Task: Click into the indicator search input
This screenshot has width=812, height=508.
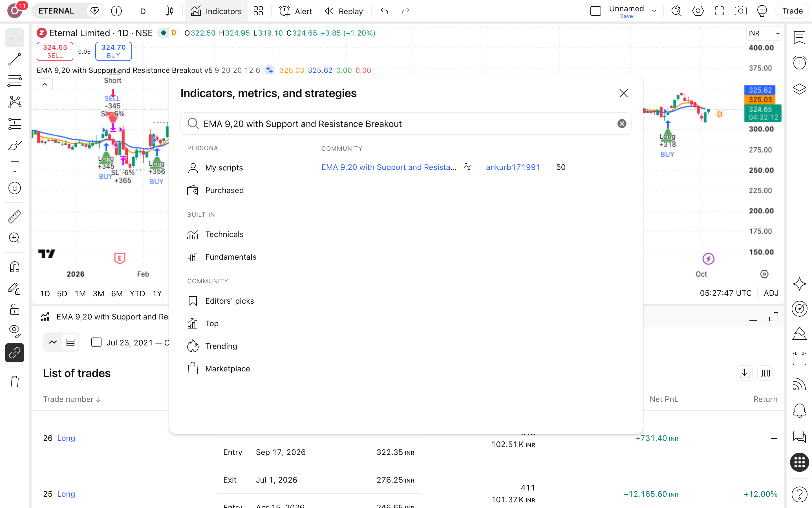Action: coord(406,124)
